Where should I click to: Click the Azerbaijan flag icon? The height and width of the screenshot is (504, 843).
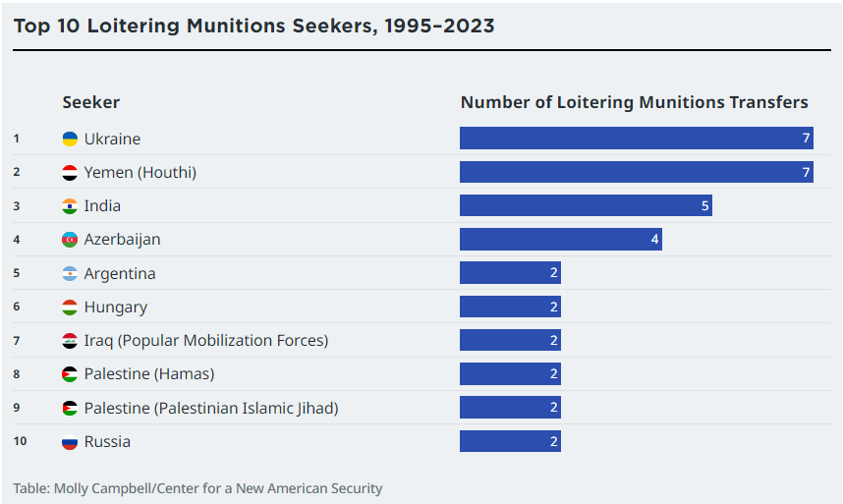point(70,240)
